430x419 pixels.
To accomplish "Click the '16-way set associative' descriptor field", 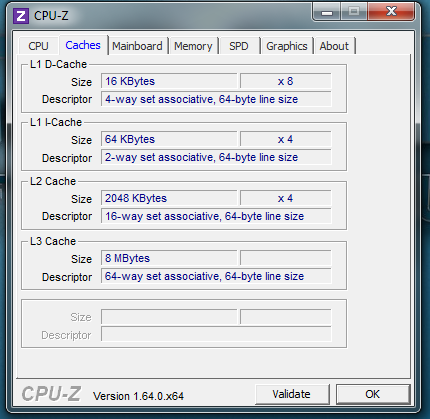I will tap(216, 216).
